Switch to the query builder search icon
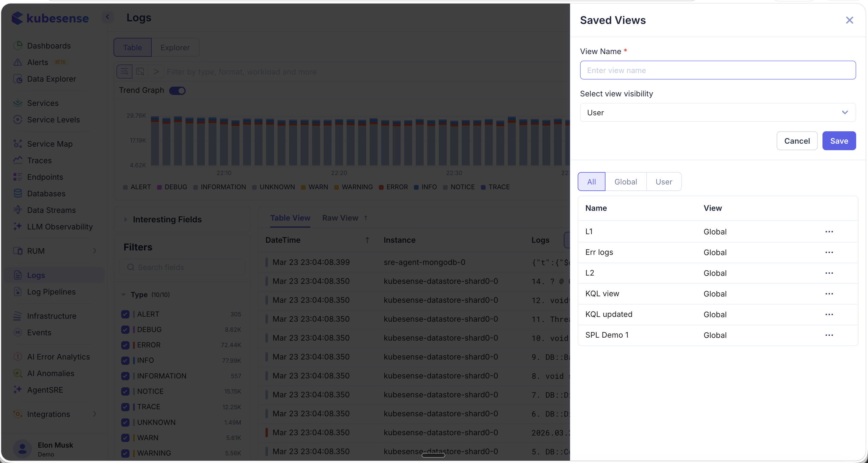Image resolution: width=868 pixels, height=463 pixels. (x=124, y=72)
